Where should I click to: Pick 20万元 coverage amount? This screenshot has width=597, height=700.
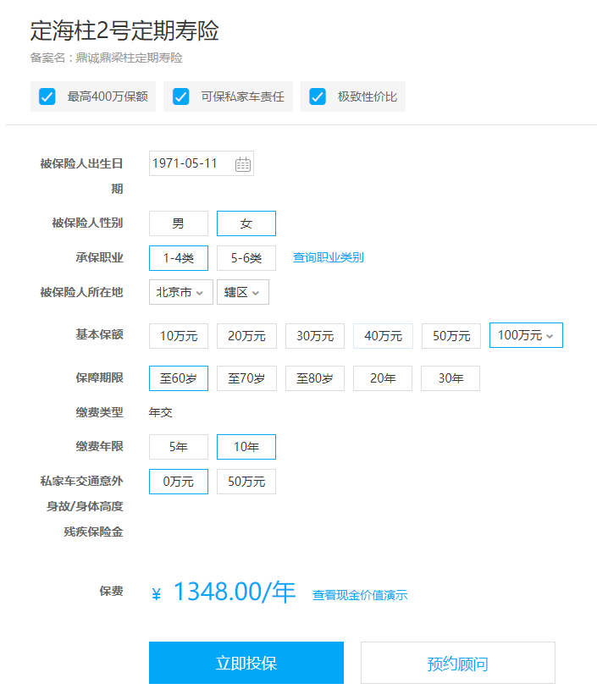[247, 336]
